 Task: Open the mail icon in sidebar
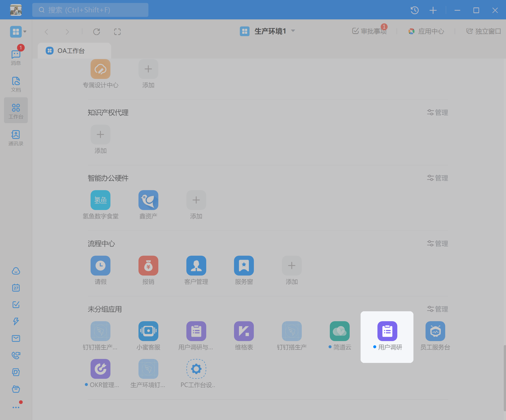click(16, 338)
